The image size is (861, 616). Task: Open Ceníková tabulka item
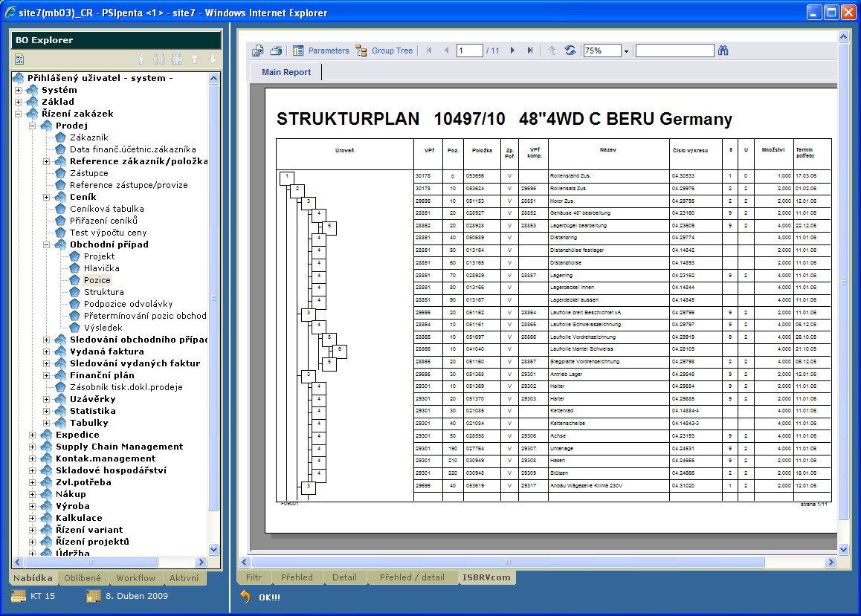(x=107, y=209)
